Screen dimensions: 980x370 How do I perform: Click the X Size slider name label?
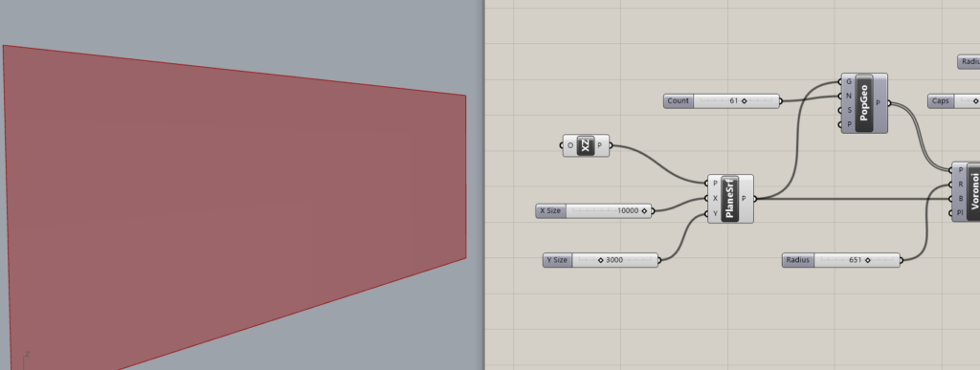pos(550,211)
